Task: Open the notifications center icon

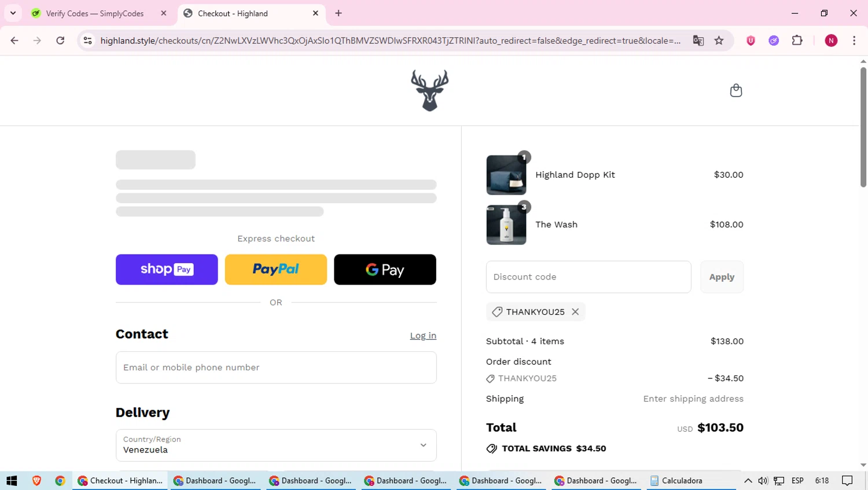Action: [x=847, y=481]
